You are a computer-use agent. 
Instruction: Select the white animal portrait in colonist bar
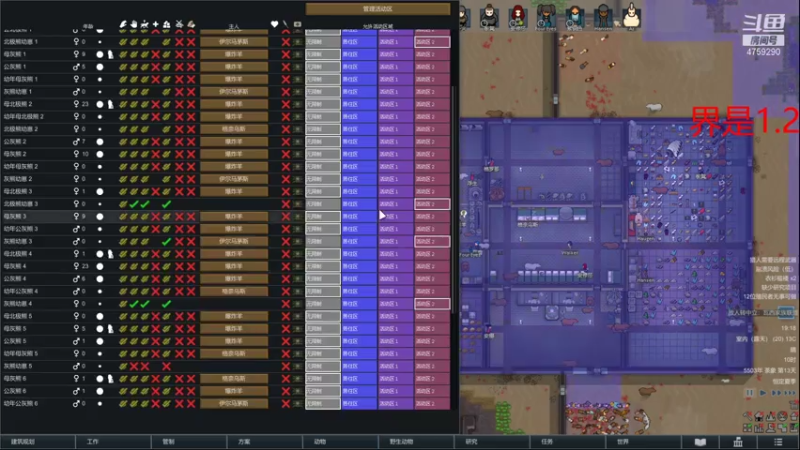[632, 16]
